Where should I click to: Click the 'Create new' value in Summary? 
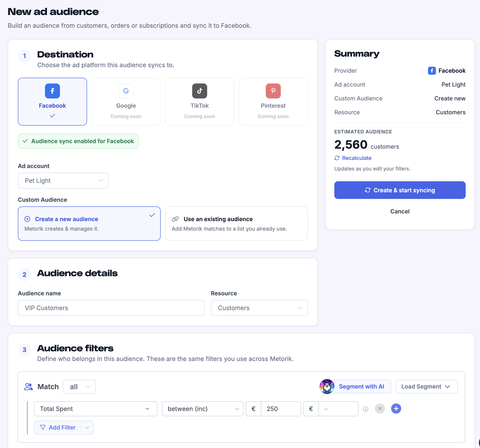click(x=450, y=98)
